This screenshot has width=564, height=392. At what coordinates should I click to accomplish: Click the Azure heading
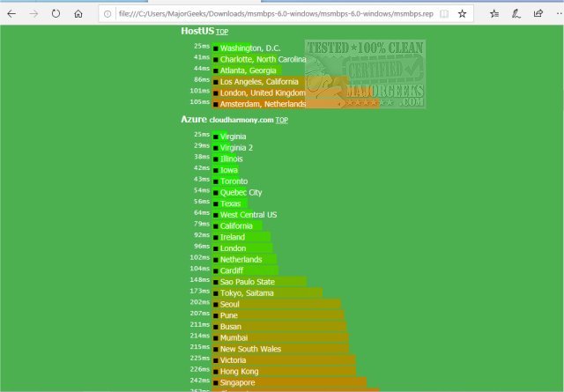tap(194, 120)
